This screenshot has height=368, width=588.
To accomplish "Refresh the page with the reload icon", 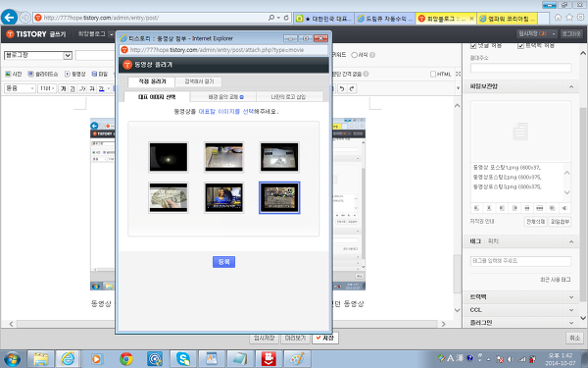I will click(286, 18).
